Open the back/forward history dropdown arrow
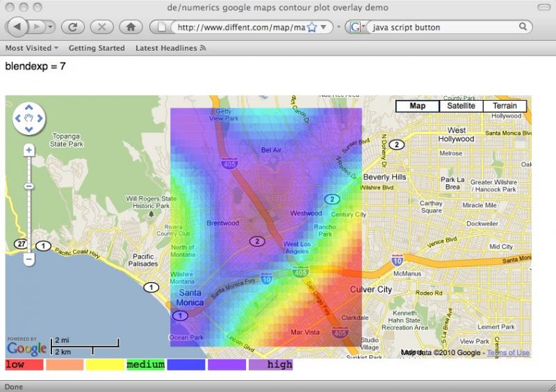This screenshot has width=556, height=392. [x=50, y=26]
